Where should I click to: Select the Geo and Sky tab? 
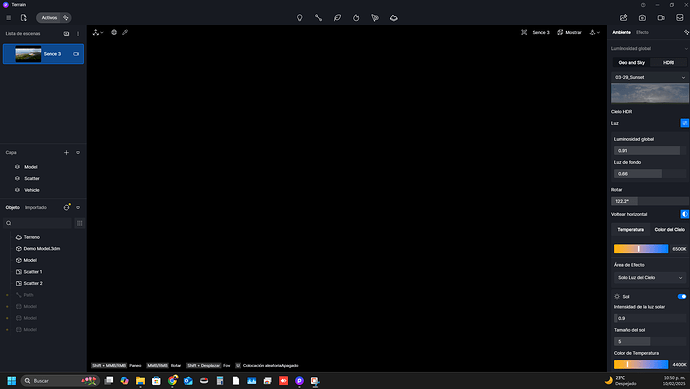click(x=631, y=62)
